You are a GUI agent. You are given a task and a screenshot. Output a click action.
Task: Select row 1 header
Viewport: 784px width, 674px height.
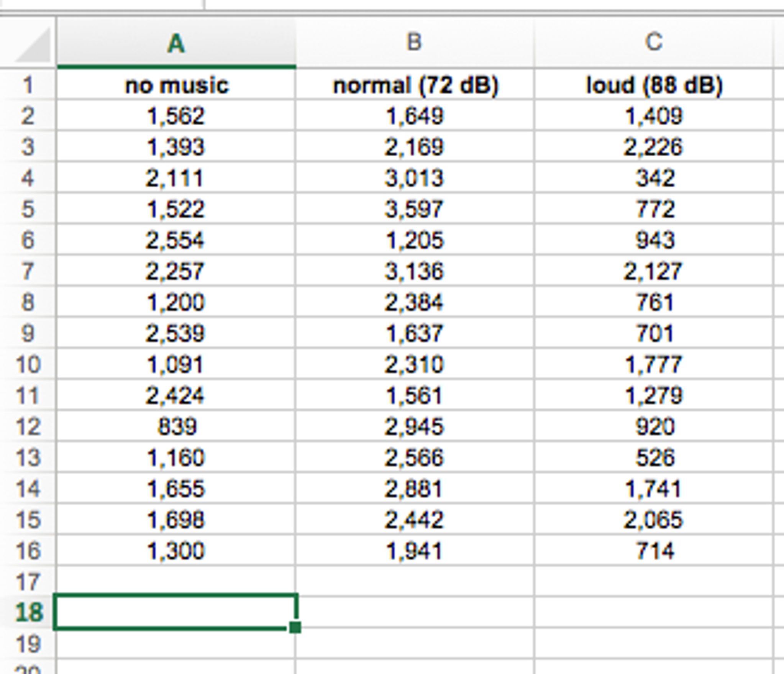coord(28,85)
